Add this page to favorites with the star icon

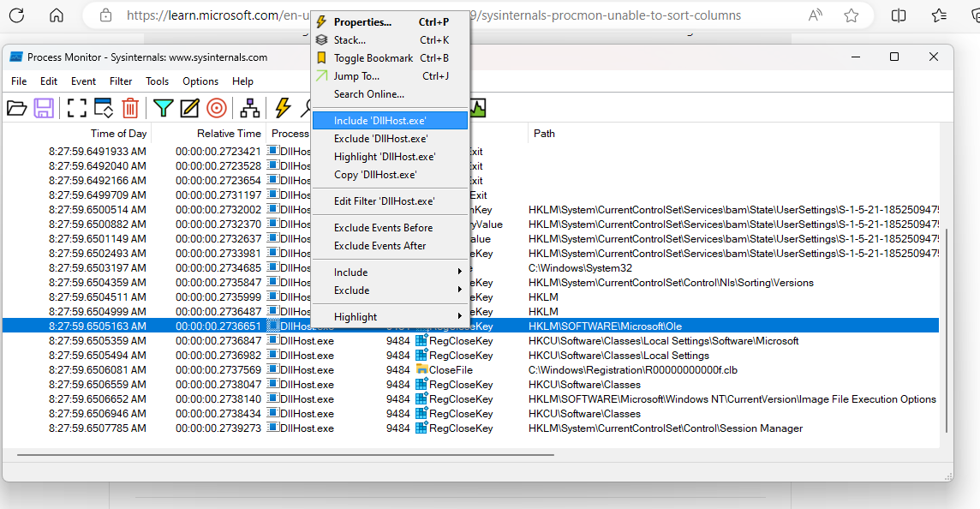(x=852, y=15)
